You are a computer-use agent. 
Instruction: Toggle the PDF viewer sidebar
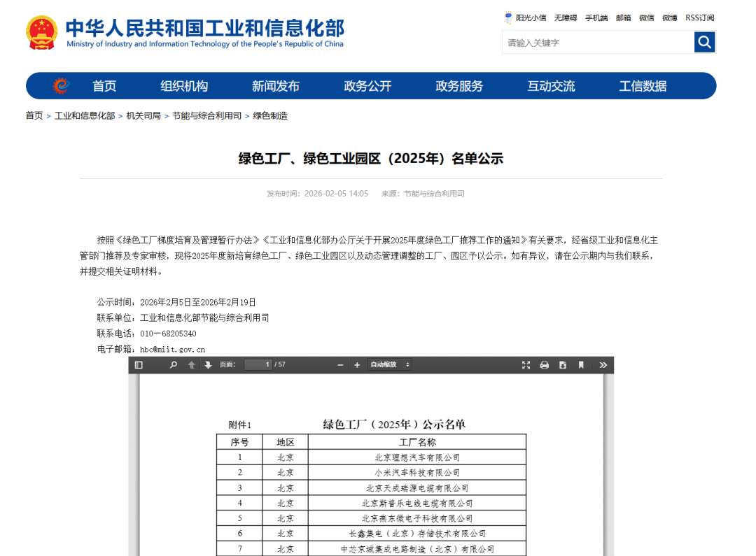tap(139, 364)
